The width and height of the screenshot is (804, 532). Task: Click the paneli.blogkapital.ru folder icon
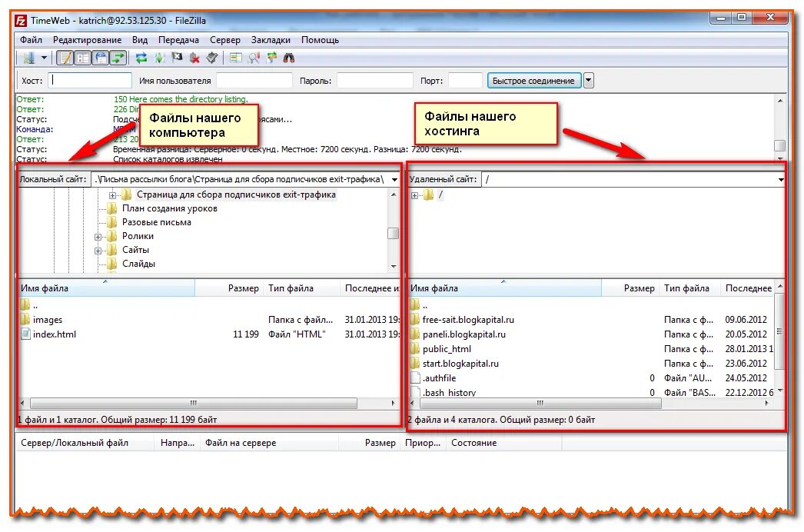[x=415, y=334]
